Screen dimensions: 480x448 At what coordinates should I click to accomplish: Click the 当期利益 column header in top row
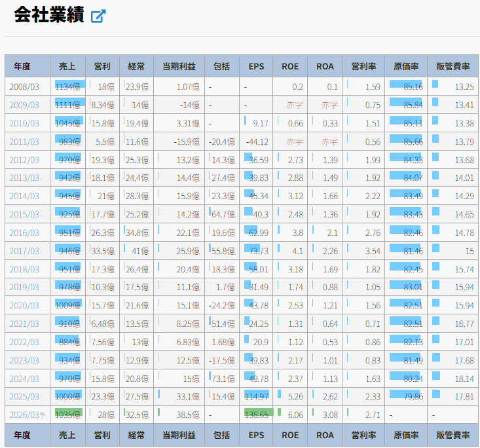tap(179, 66)
